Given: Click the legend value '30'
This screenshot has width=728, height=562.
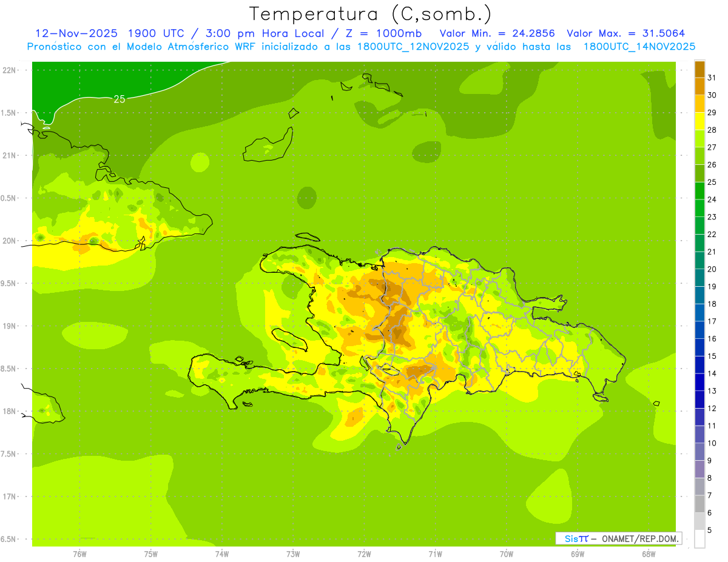Looking at the screenshot, I should point(712,95).
